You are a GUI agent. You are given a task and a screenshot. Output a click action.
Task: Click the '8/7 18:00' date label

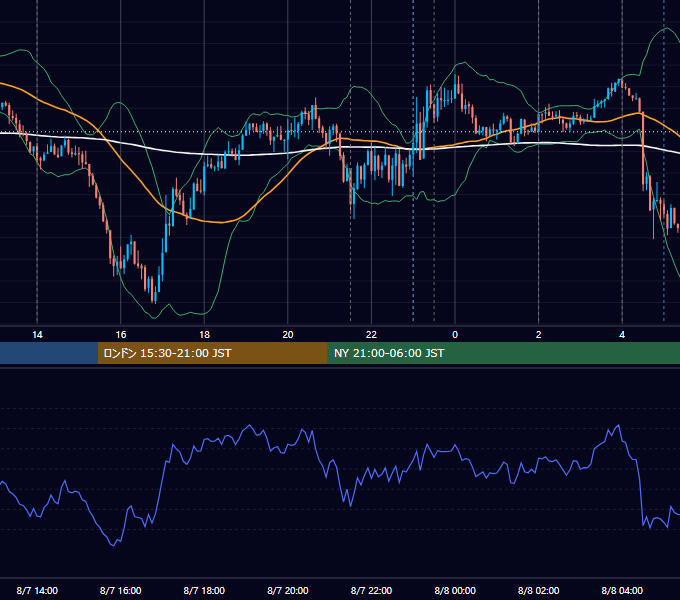pos(204,590)
